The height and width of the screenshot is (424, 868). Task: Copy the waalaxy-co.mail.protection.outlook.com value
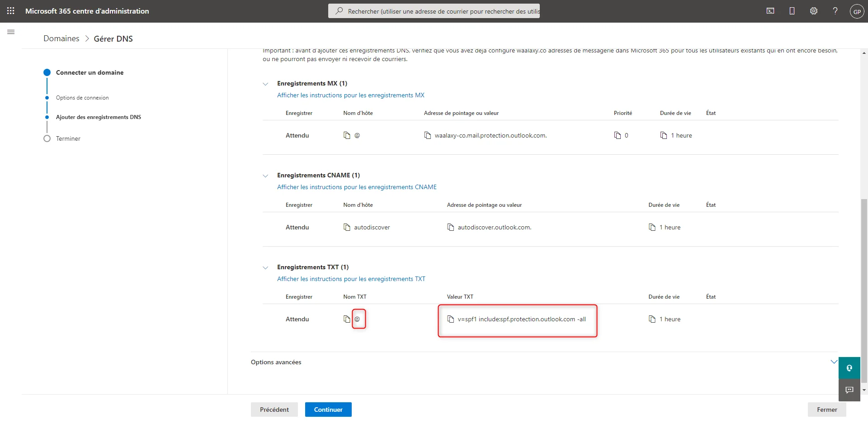click(x=427, y=135)
